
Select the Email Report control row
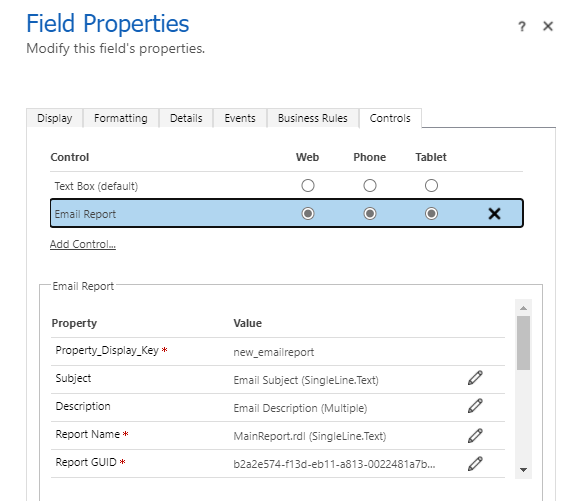pos(287,213)
